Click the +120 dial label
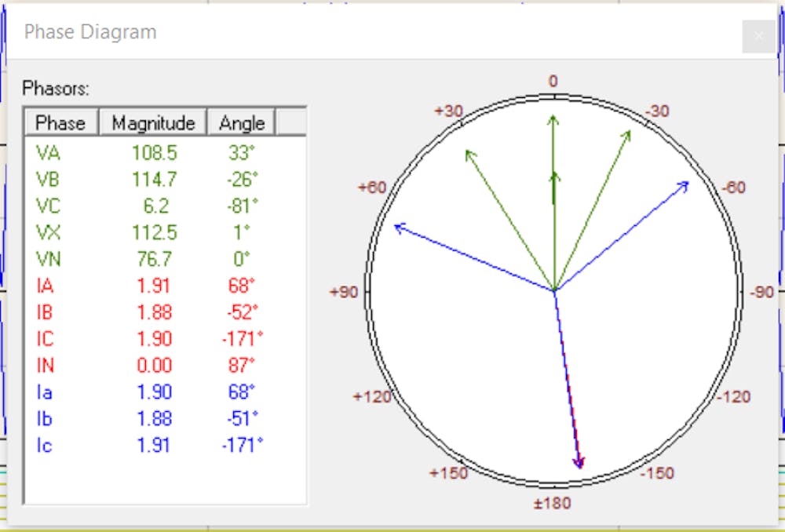Viewport: 785px width, 532px height. click(372, 397)
